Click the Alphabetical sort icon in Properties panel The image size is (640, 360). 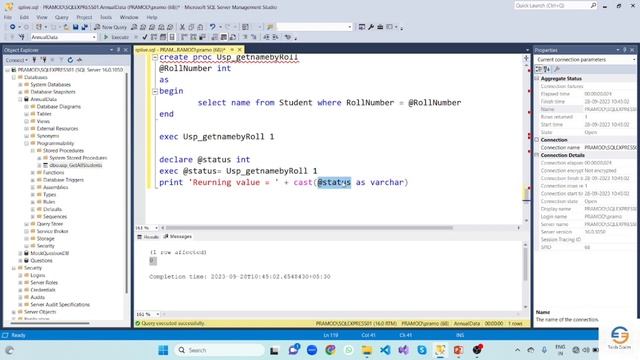[x=547, y=69]
